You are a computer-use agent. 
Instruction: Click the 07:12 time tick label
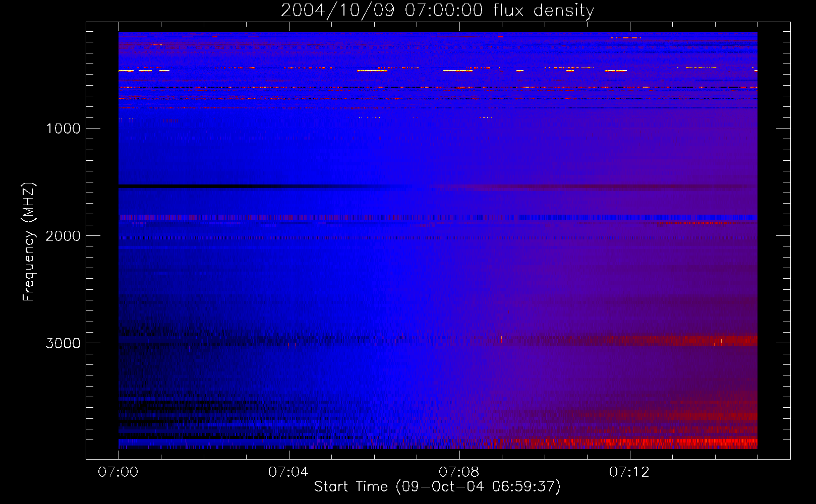[x=629, y=472]
